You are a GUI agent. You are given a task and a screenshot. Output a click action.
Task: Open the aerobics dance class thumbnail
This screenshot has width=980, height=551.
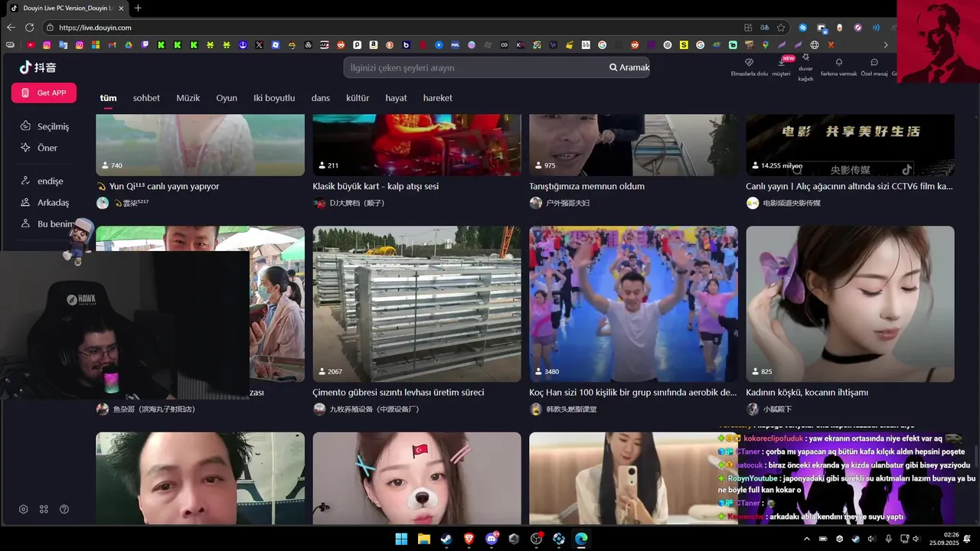coord(633,304)
